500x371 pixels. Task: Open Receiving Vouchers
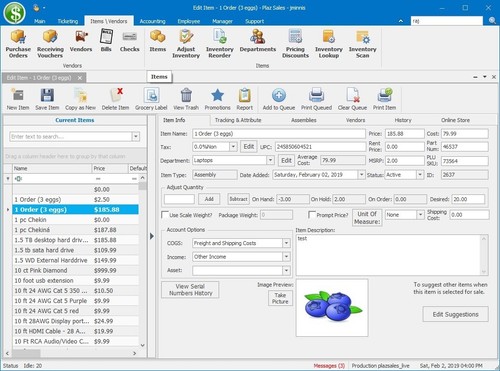tap(50, 44)
